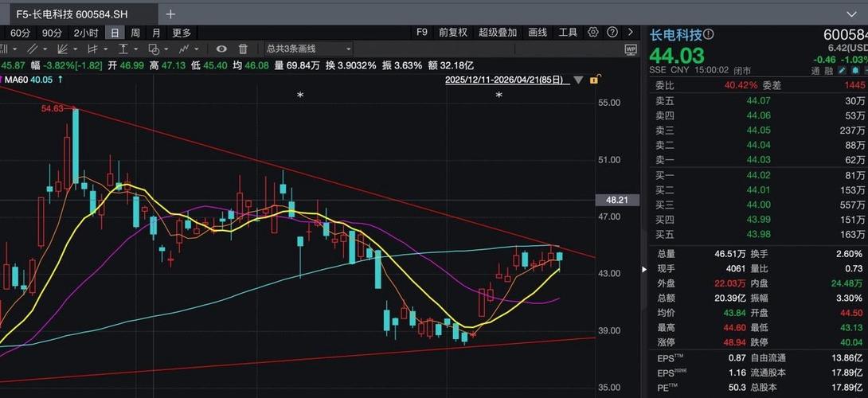Click the 外盘 22.03万 value

tap(730, 283)
